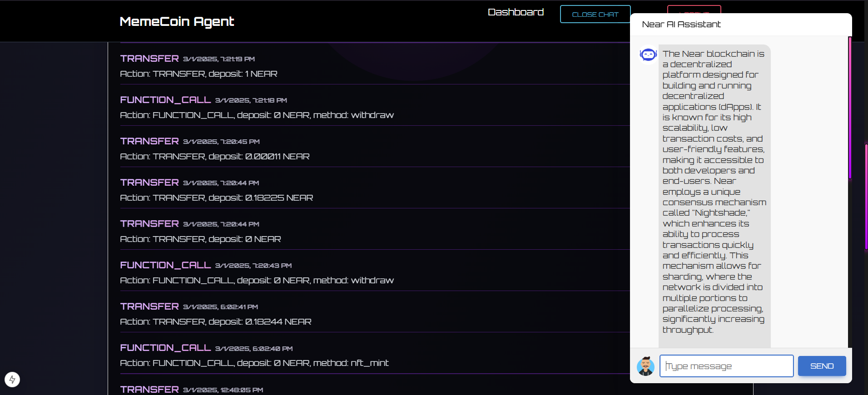Image resolution: width=868 pixels, height=395 pixels.
Task: Click the 'deposit: 0.00011 NEAR' action line
Action: coord(215,157)
